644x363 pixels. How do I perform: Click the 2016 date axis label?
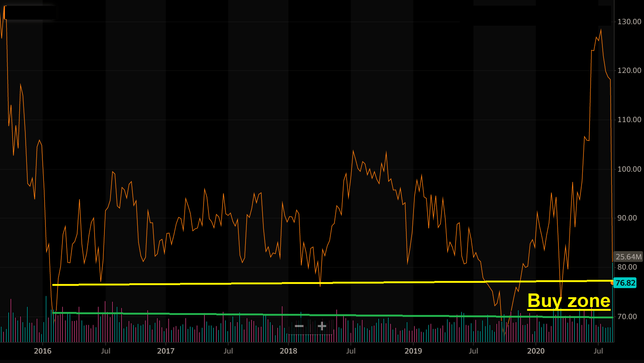click(x=43, y=351)
